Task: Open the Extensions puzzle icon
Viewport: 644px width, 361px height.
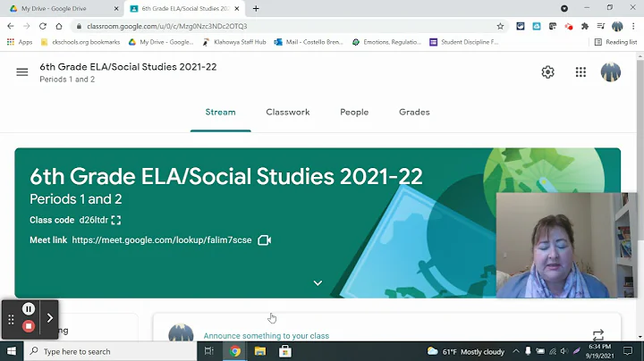Action: [584, 26]
